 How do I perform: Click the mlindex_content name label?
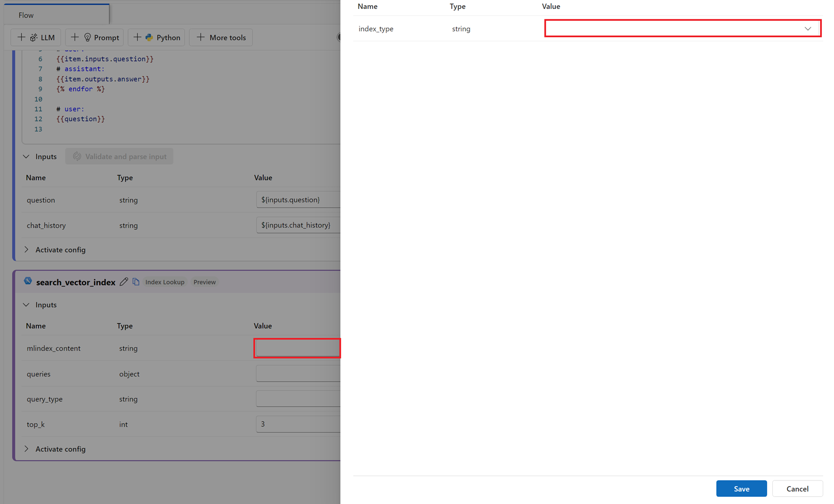coord(54,348)
